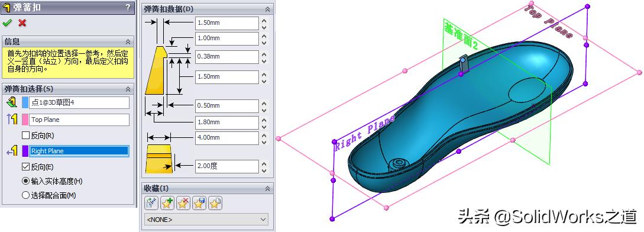Collapse the 收藏(I) section
Image resolution: width=644 pixels, height=232 pixels.
[x=267, y=188]
